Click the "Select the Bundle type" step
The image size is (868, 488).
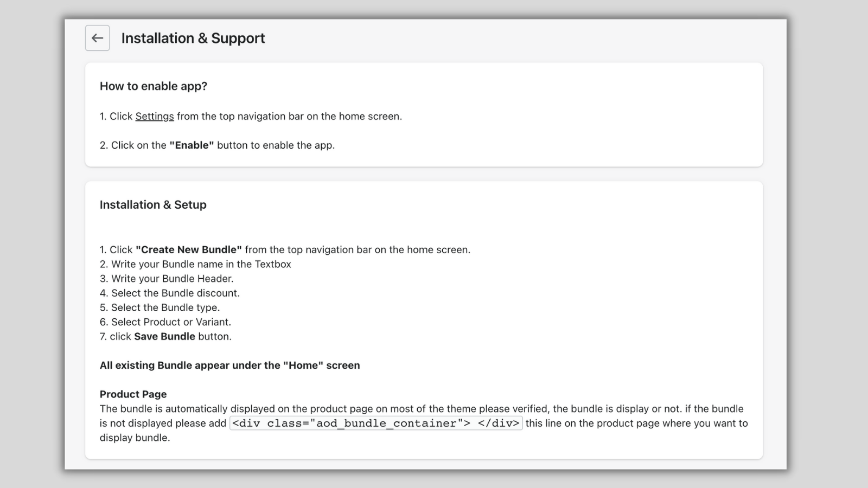165,307
